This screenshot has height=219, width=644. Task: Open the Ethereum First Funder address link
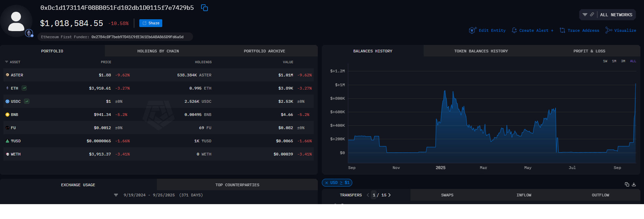pyautogui.click(x=137, y=37)
